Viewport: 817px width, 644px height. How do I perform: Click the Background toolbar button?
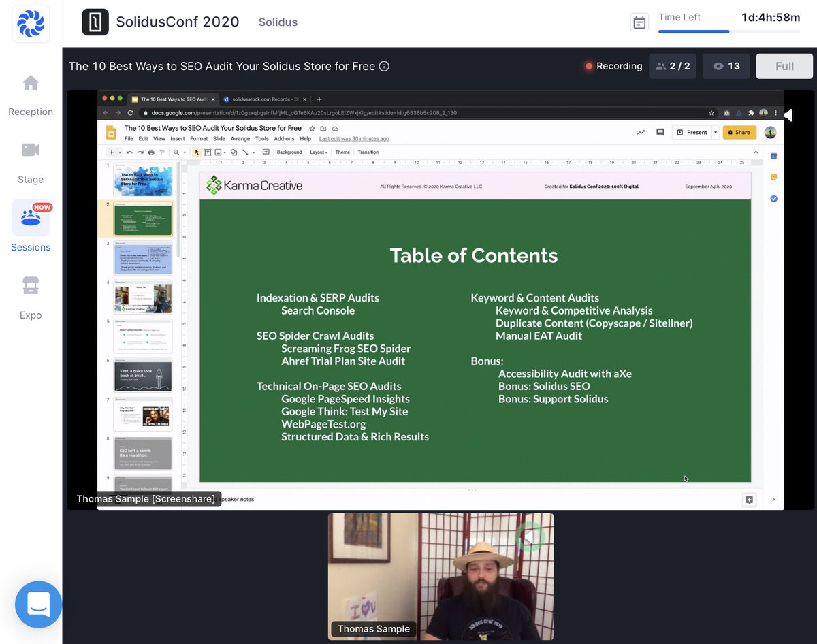tap(289, 152)
